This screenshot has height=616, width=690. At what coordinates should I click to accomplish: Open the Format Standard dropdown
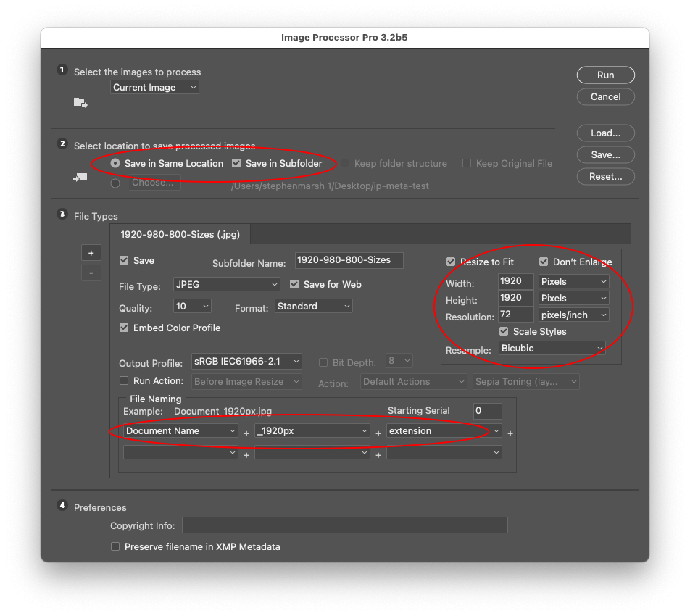pos(314,307)
